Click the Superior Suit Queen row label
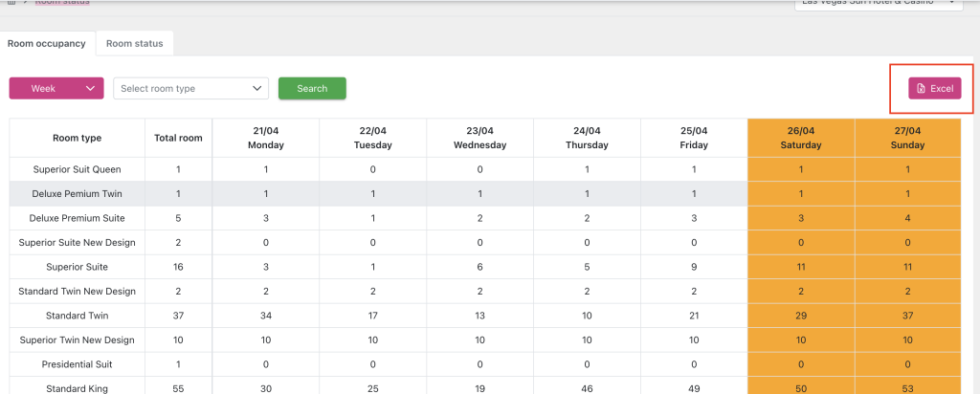The height and width of the screenshot is (394, 980). [x=77, y=169]
